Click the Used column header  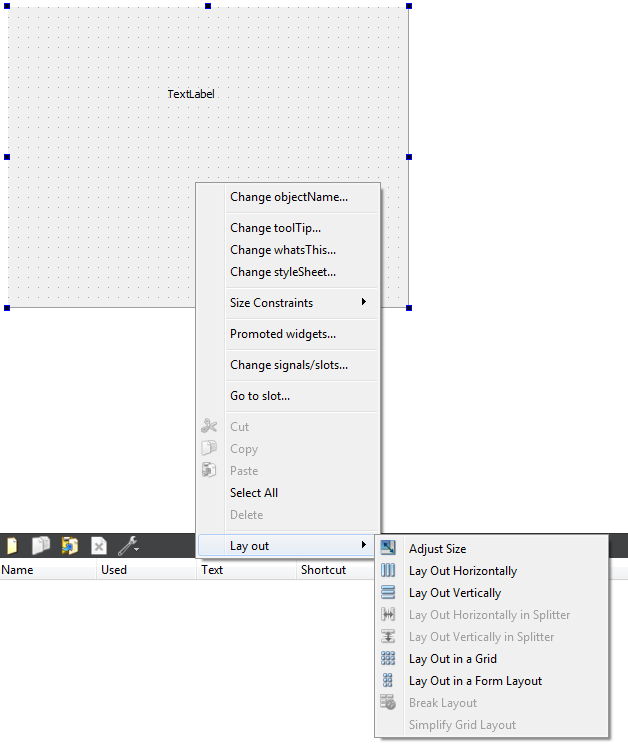pyautogui.click(x=114, y=570)
